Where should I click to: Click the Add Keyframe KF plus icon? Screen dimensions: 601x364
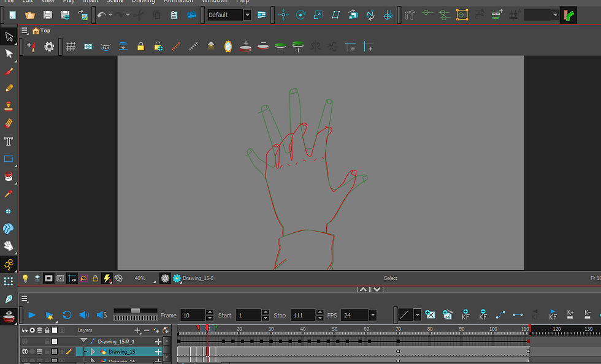tap(465, 314)
